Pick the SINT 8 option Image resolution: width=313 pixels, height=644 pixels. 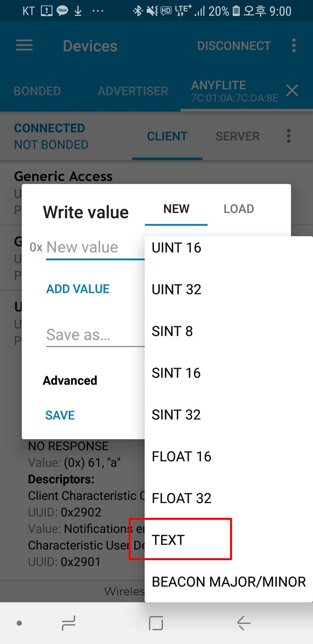[172, 331]
